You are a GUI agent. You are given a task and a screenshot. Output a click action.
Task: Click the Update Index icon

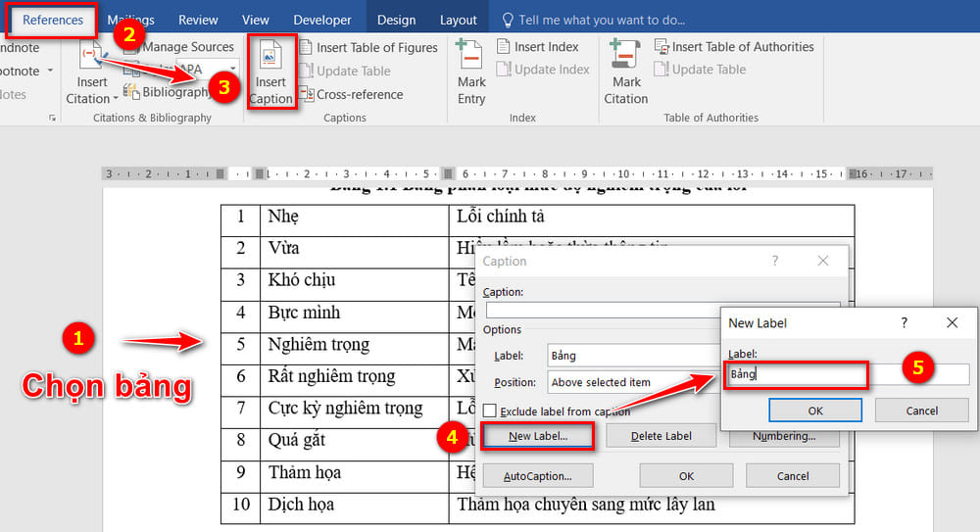[503, 69]
